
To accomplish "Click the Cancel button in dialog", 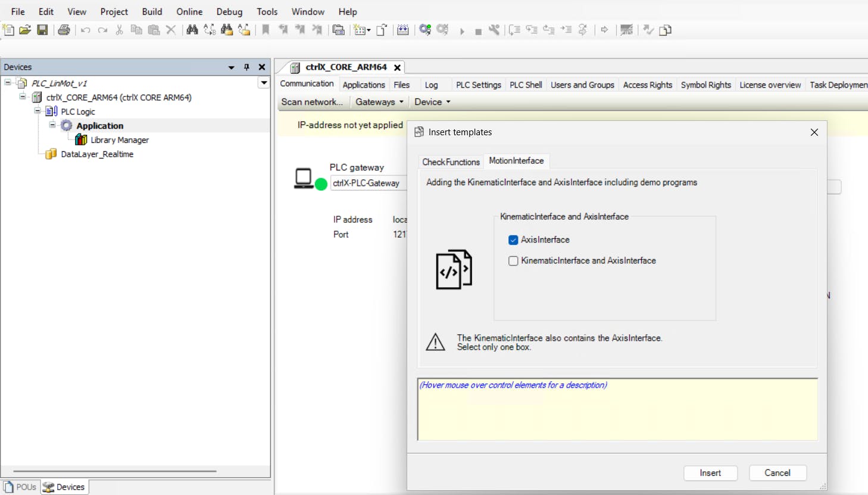I will click(x=777, y=473).
